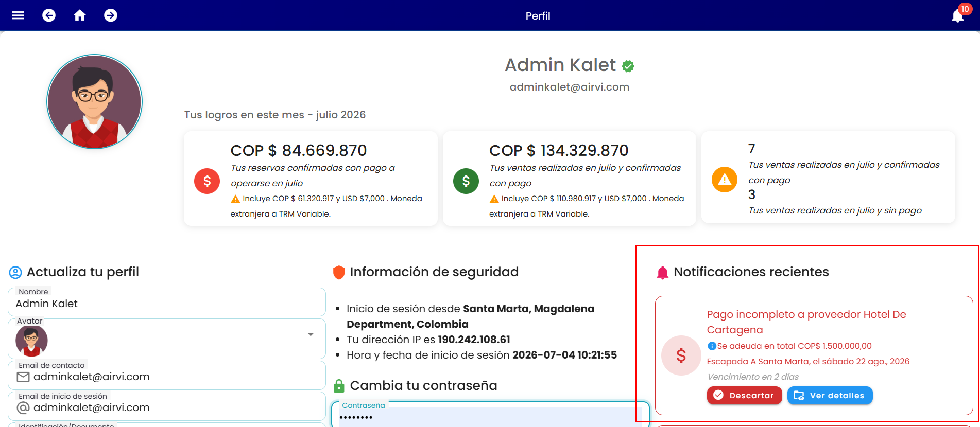
Task: Open the Avatar selection field
Action: coord(167,339)
